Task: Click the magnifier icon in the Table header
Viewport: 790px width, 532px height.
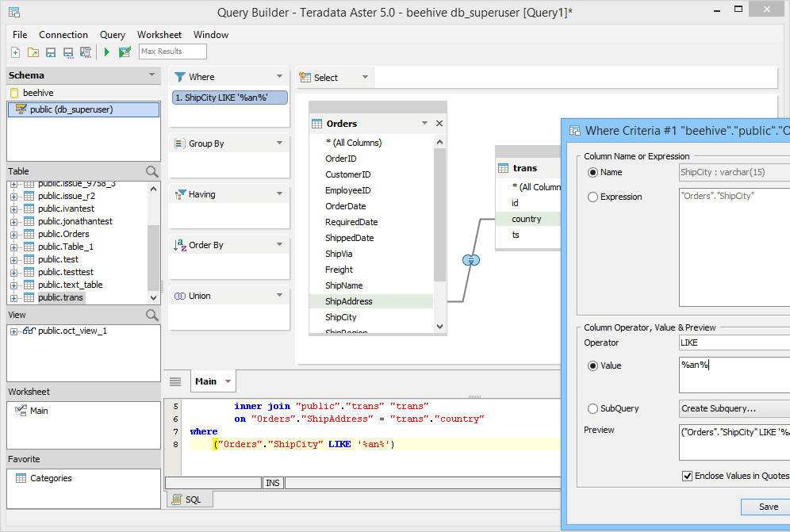Action: (x=151, y=171)
